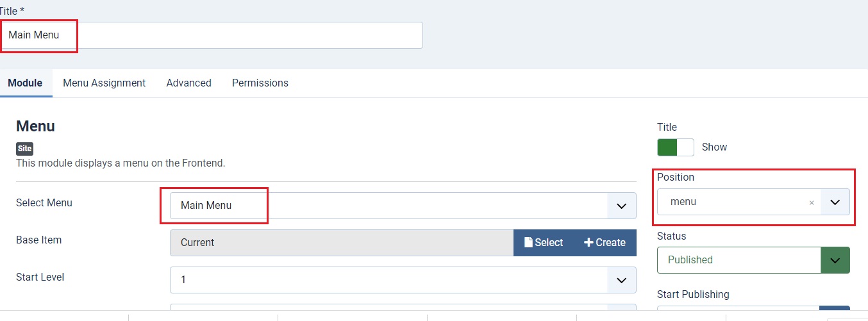This screenshot has width=868, height=321.
Task: Click into the Title text field
Action: coord(212,35)
